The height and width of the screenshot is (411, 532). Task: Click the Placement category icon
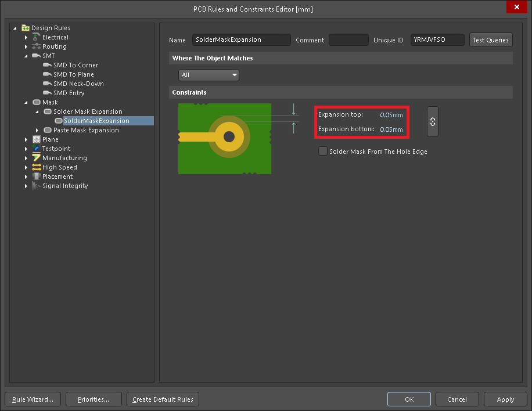click(37, 176)
